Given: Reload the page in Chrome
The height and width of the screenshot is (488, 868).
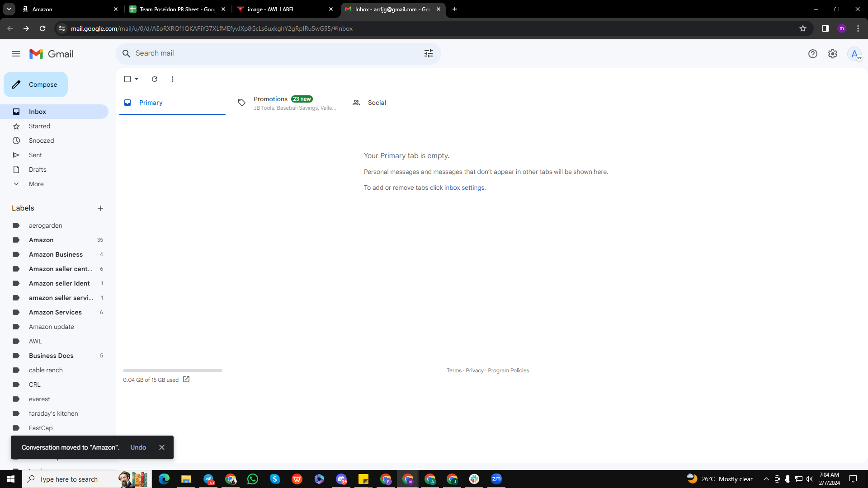Looking at the screenshot, I should [x=42, y=28].
